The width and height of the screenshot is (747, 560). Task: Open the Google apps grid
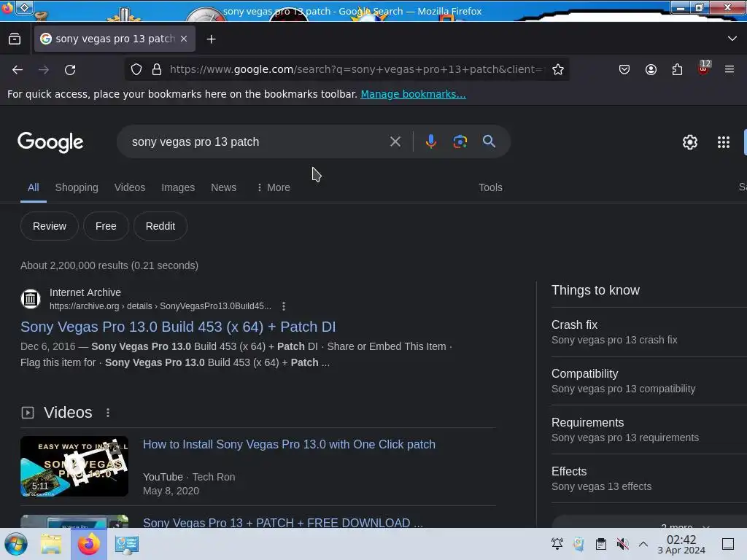(x=723, y=142)
